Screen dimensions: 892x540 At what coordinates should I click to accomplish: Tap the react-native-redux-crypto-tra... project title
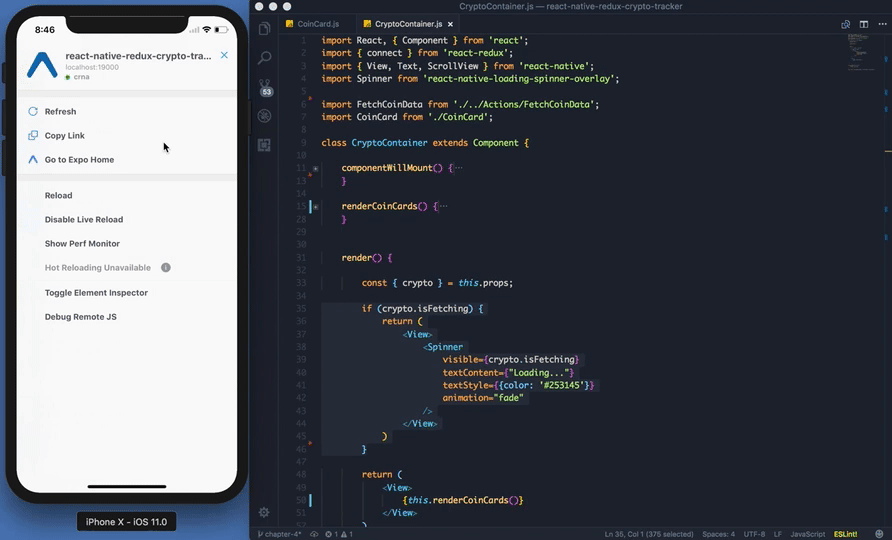tap(138, 56)
